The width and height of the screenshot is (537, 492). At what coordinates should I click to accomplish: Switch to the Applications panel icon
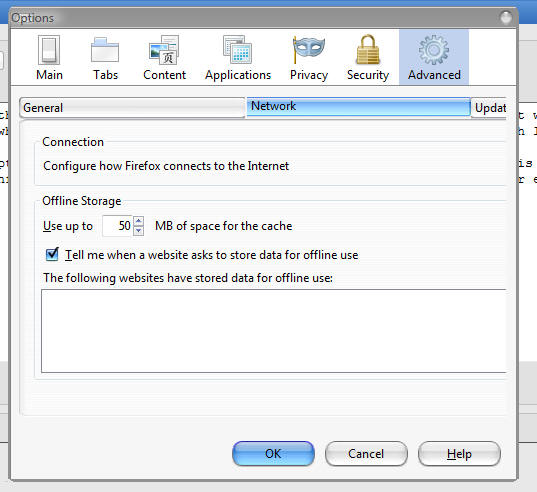pos(238,50)
